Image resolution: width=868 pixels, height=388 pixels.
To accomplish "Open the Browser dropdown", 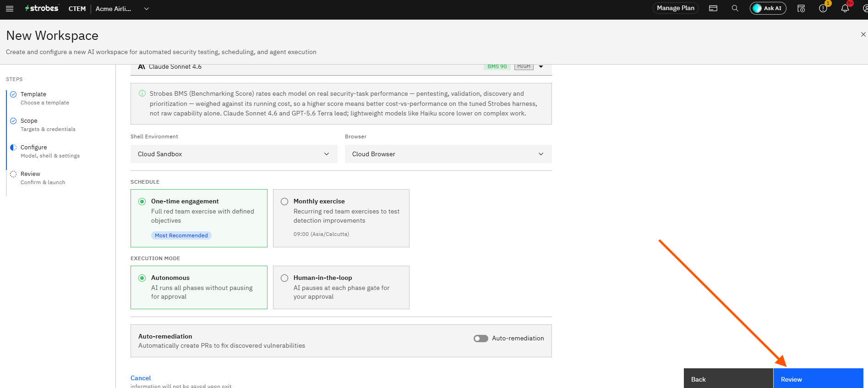I will [x=448, y=154].
